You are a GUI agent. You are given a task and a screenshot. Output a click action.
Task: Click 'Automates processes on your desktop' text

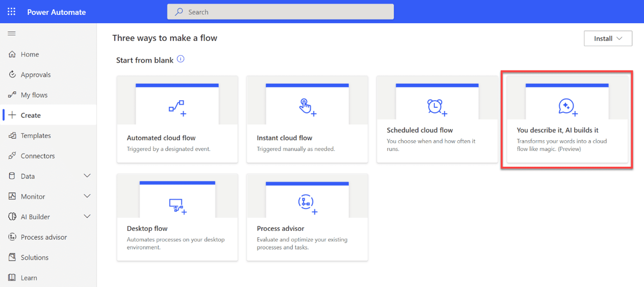coord(176,240)
